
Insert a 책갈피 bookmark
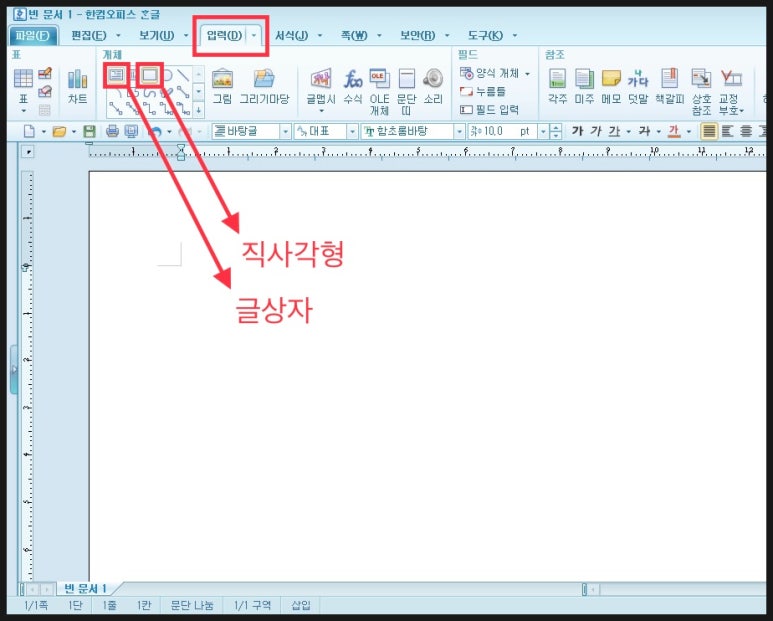(x=669, y=86)
